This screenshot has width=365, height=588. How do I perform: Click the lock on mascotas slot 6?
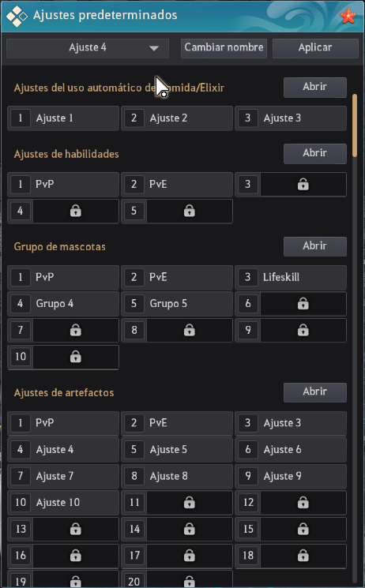pos(303,304)
